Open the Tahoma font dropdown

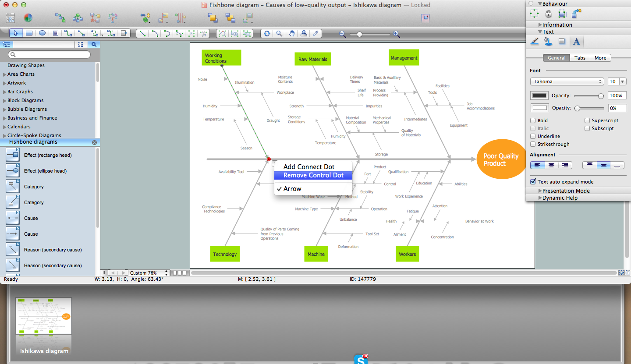567,81
